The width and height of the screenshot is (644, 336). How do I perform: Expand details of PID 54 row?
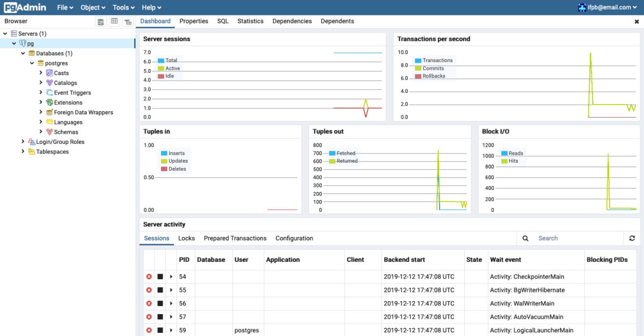tap(171, 277)
